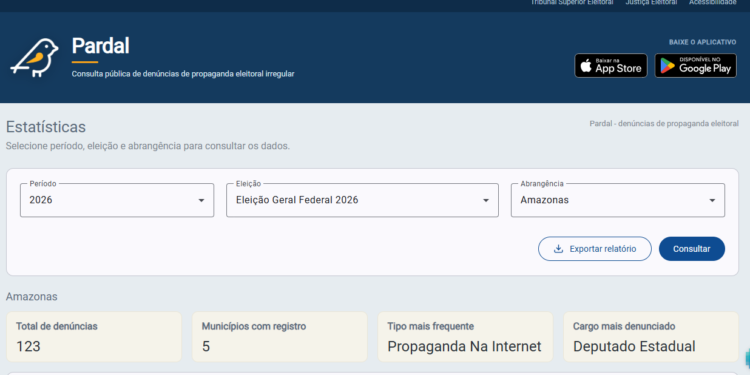The width and height of the screenshot is (750, 375).
Task: Open the Eleição dropdown showing Eleição Geral Federal 2026
Action: point(362,200)
